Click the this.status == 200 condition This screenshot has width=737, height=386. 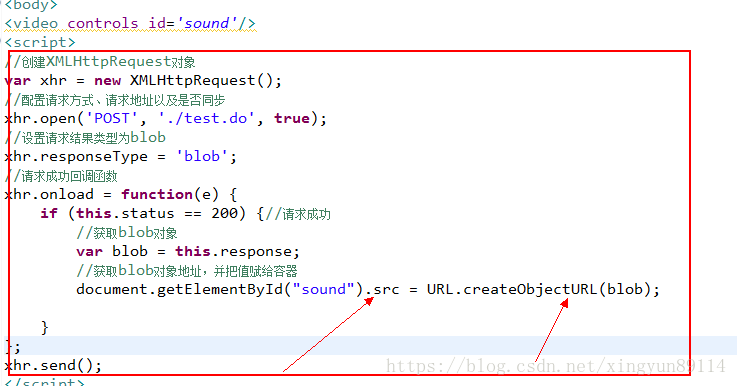tap(157, 213)
